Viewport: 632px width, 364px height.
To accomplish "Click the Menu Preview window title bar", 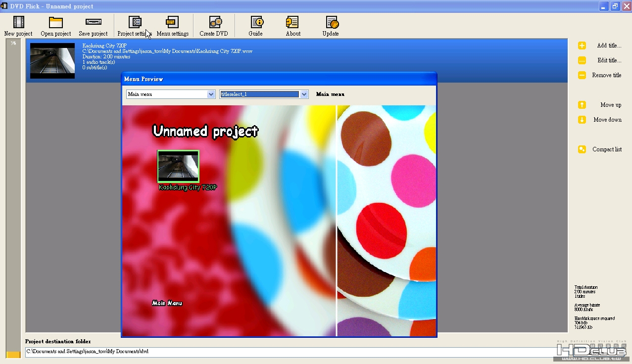I will (x=279, y=79).
